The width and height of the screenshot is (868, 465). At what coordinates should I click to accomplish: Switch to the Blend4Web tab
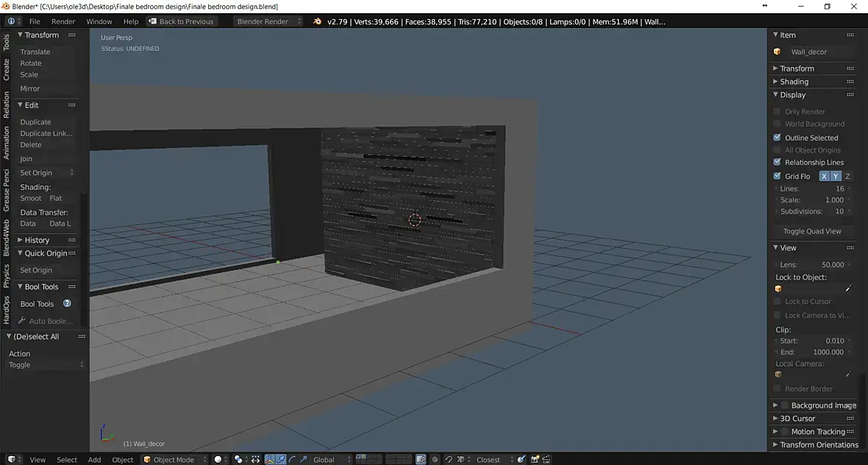(x=6, y=238)
